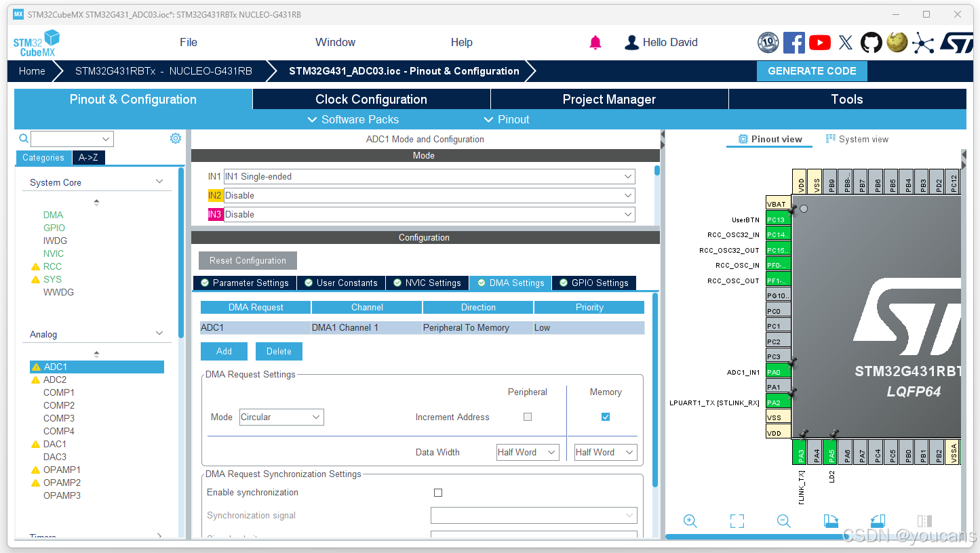This screenshot has width=980, height=553.
Task: Open the IN2 Disable dropdown
Action: pos(429,196)
